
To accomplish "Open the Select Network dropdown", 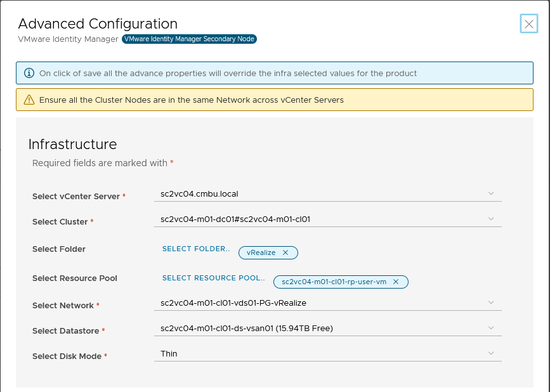I will [x=327, y=303].
